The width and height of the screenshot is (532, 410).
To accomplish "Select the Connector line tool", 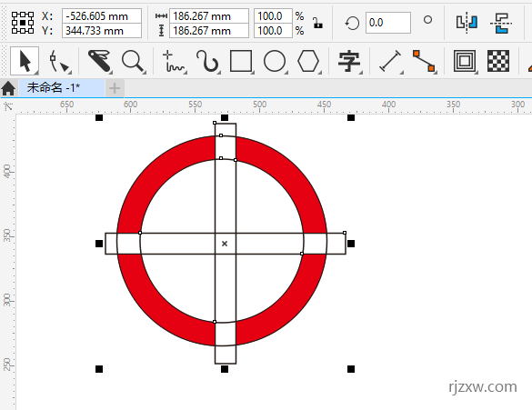I will 424,61.
